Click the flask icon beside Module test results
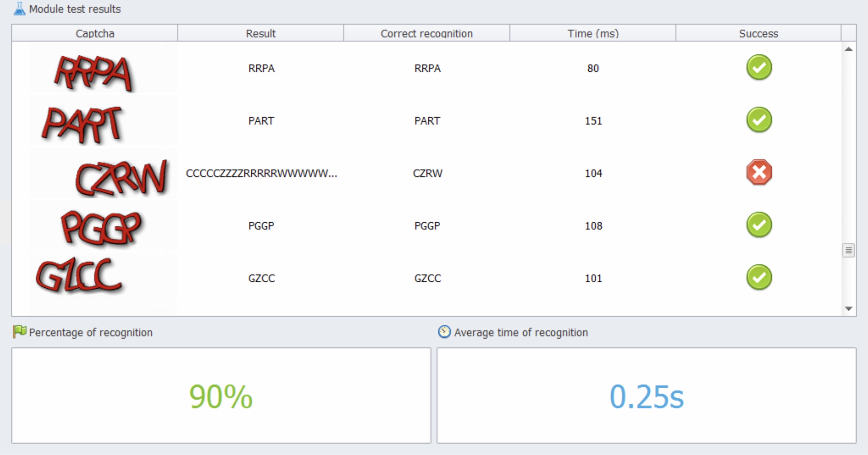The height and width of the screenshot is (455, 868). click(x=19, y=9)
